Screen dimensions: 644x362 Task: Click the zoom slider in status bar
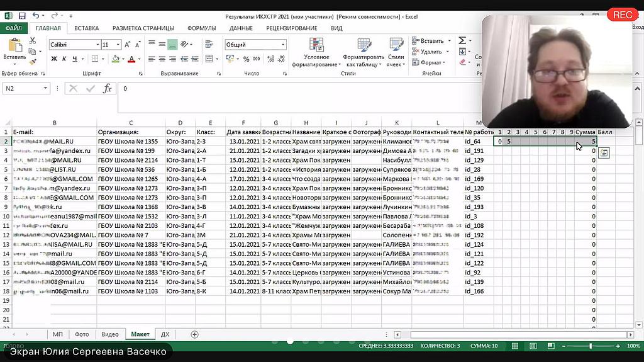(590, 346)
